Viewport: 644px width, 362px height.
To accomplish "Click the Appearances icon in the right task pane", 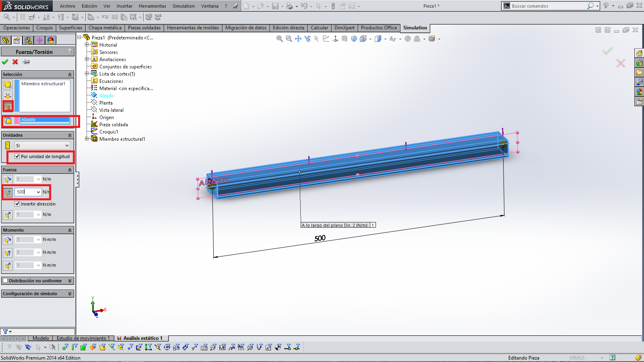I will 639,92.
